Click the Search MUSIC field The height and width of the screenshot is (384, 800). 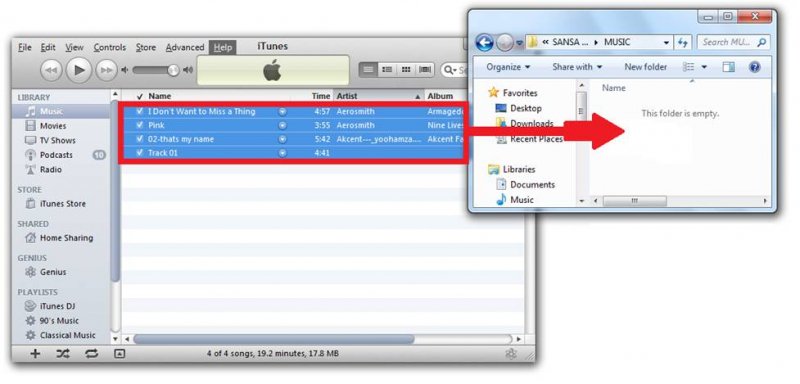733,42
